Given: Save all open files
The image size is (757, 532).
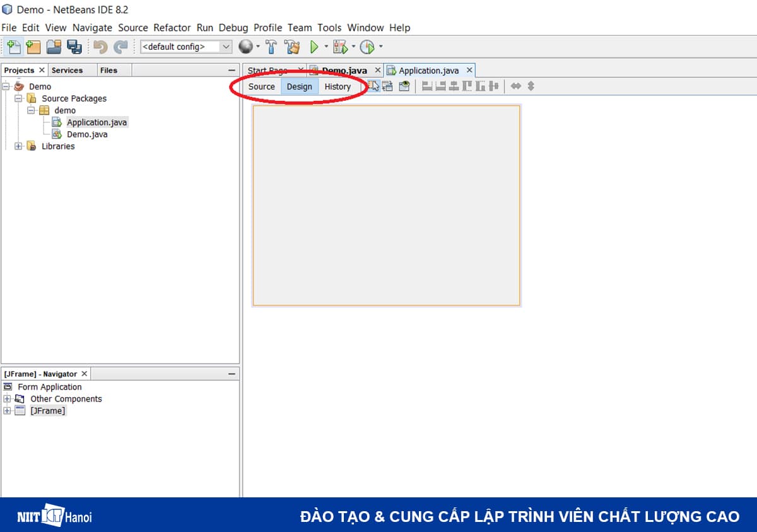Looking at the screenshot, I should (75, 47).
